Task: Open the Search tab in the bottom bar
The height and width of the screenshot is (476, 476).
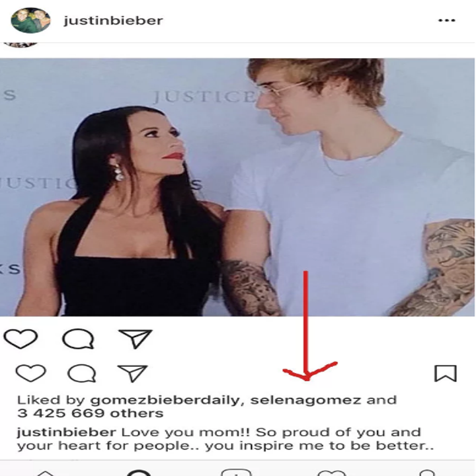Action: (x=139, y=473)
